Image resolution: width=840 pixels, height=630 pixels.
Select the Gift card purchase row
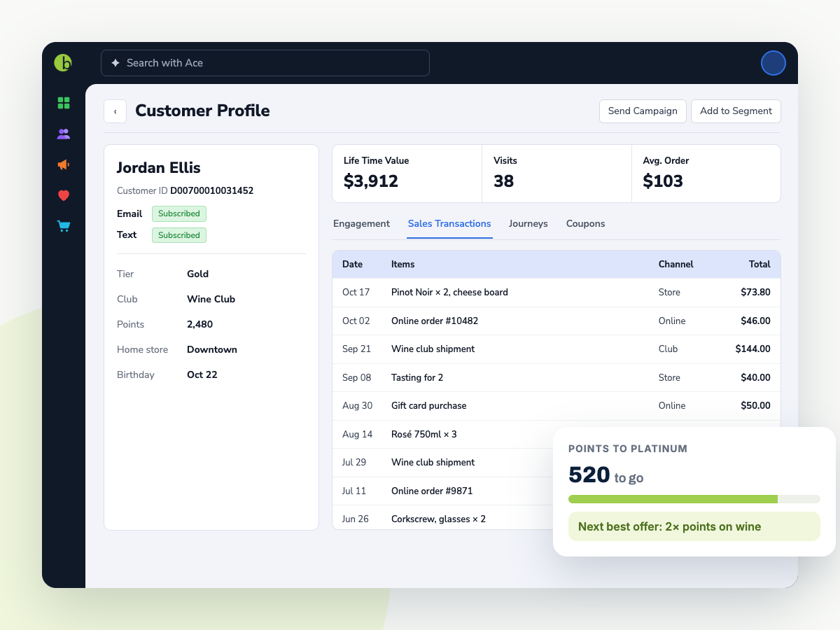click(556, 406)
